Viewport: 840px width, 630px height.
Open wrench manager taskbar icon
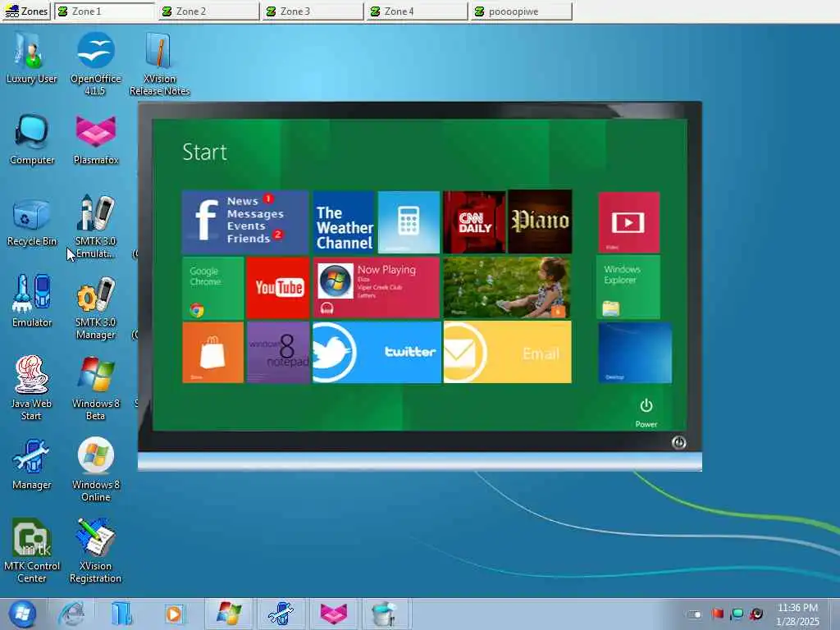pos(281,614)
